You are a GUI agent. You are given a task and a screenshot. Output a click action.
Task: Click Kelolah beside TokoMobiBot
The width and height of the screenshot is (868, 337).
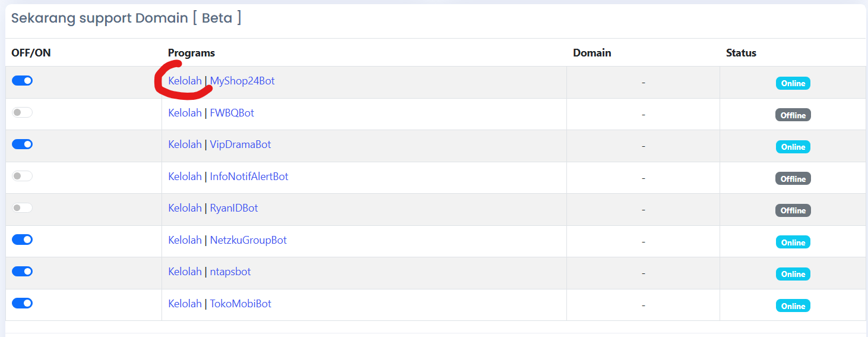[185, 304]
